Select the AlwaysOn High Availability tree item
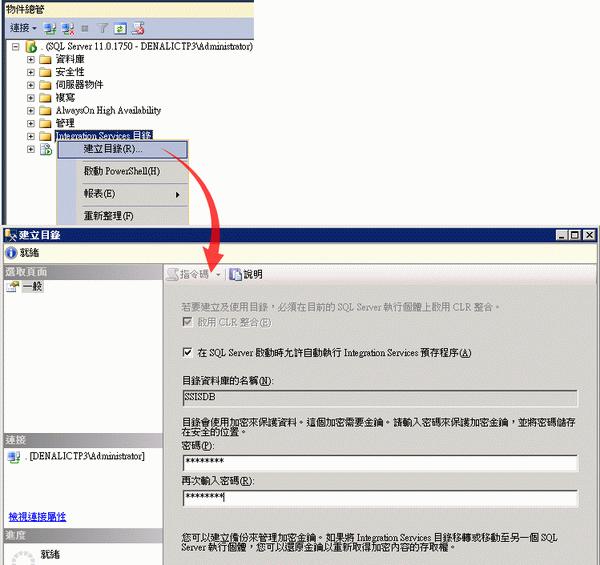This screenshot has width=600, height=565. tap(108, 111)
